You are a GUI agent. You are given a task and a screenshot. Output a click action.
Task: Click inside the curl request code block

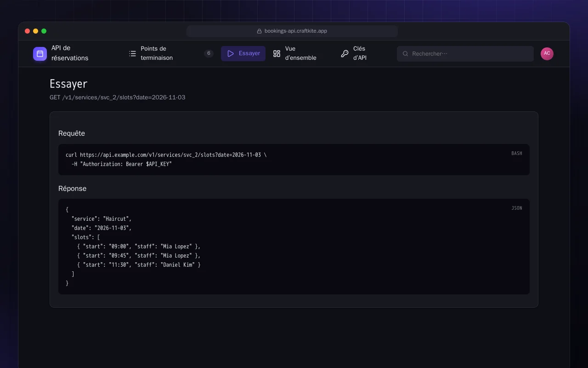point(294,160)
